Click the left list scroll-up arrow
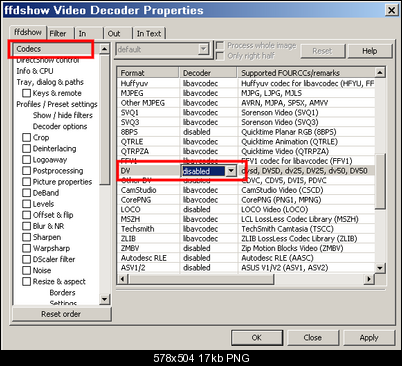 (x=104, y=49)
